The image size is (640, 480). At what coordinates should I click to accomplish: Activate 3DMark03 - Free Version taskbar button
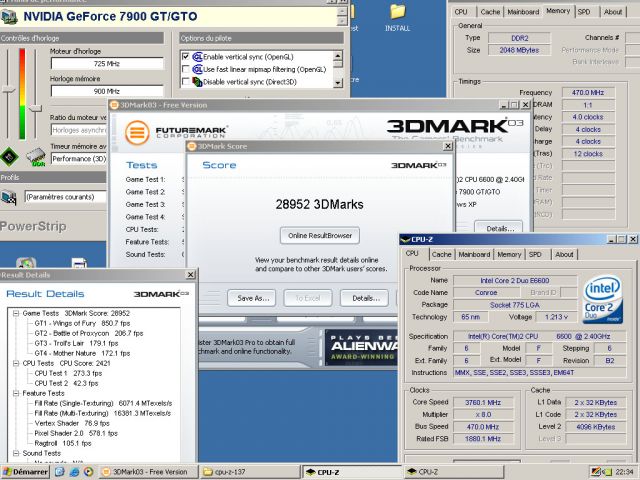[x=149, y=472]
